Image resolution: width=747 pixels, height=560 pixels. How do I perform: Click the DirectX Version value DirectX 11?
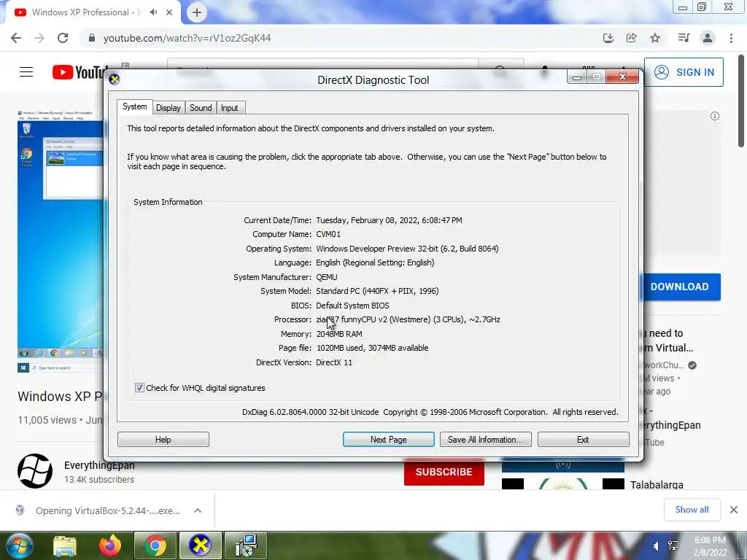pyautogui.click(x=334, y=362)
